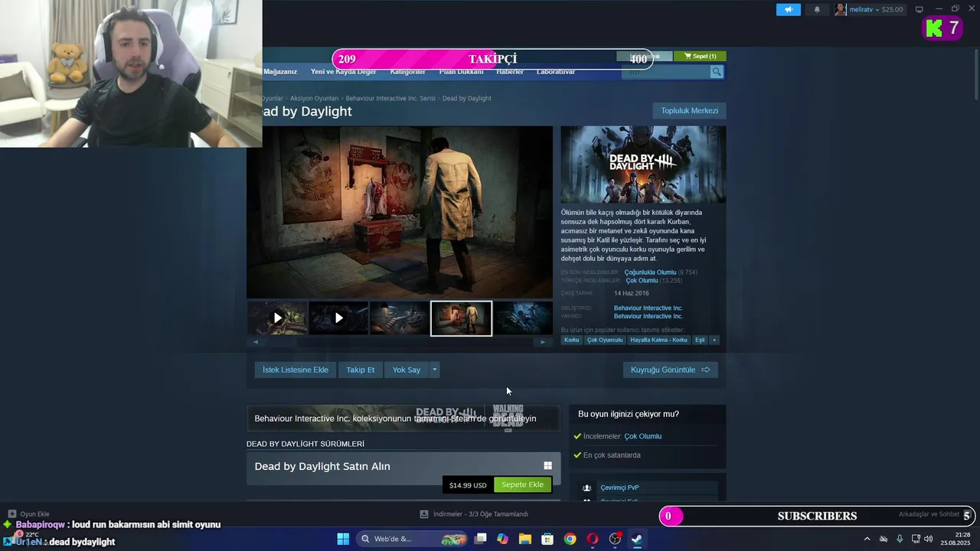Select the highlighted fourth screenshot thumbnail
Viewport: 980px width, 551px height.
pos(461,318)
